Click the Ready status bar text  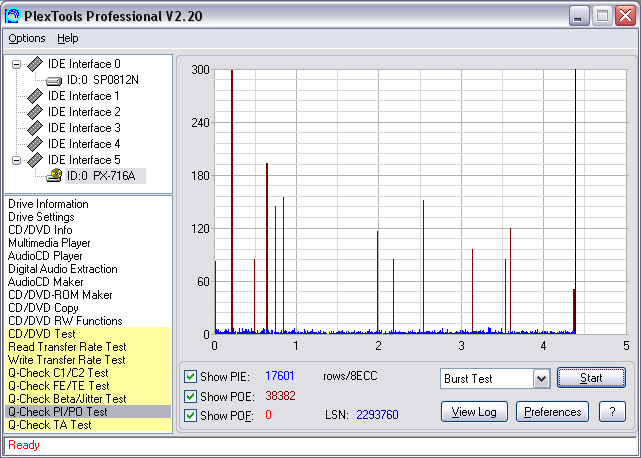point(24,445)
